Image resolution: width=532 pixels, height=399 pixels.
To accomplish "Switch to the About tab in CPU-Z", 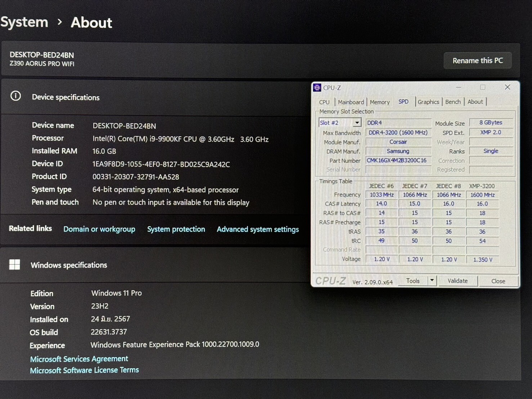I will [x=475, y=102].
